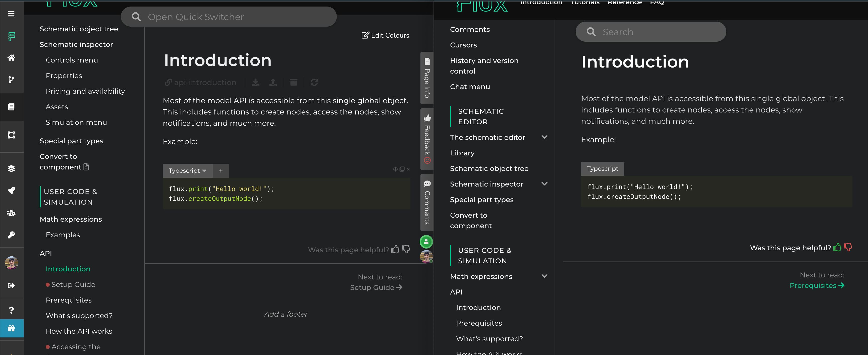Open Comments in right sidebar
868x355 pixels.
[x=470, y=30]
